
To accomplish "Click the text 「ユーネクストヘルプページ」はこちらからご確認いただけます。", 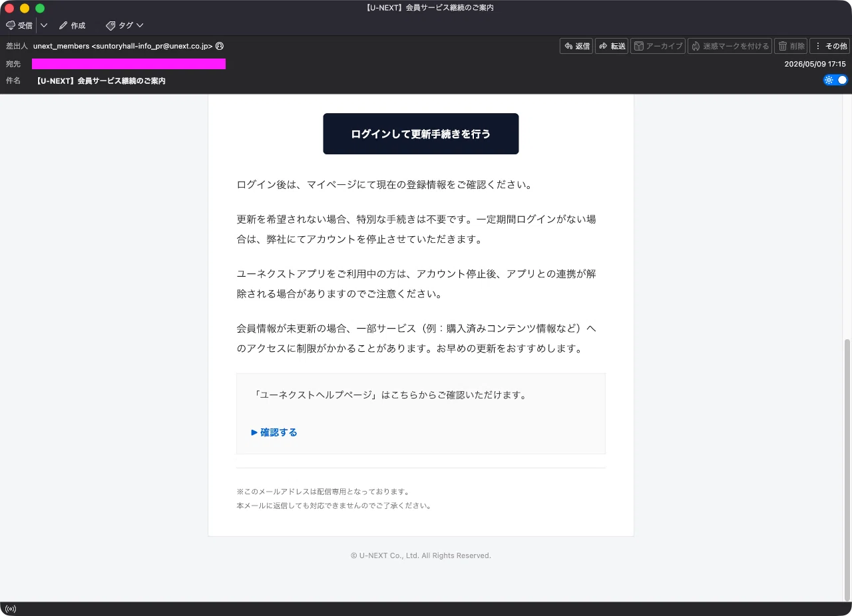I will pyautogui.click(x=391, y=395).
